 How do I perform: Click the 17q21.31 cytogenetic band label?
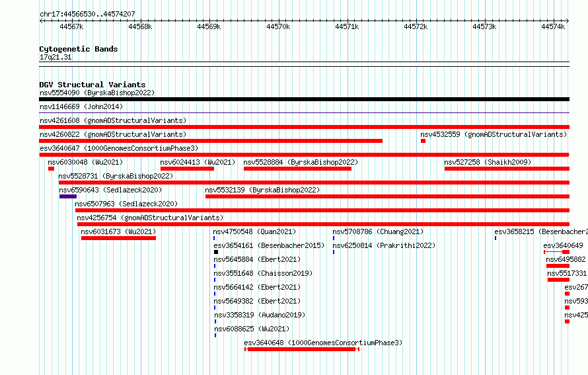[x=55, y=57]
